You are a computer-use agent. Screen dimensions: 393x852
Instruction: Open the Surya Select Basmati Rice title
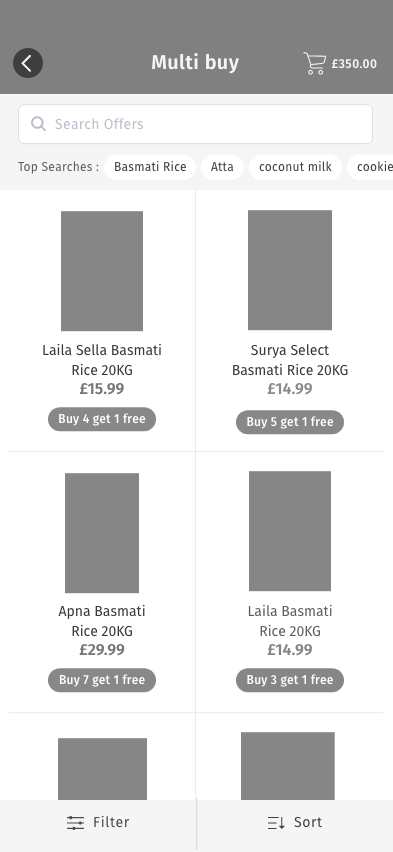pos(290,360)
